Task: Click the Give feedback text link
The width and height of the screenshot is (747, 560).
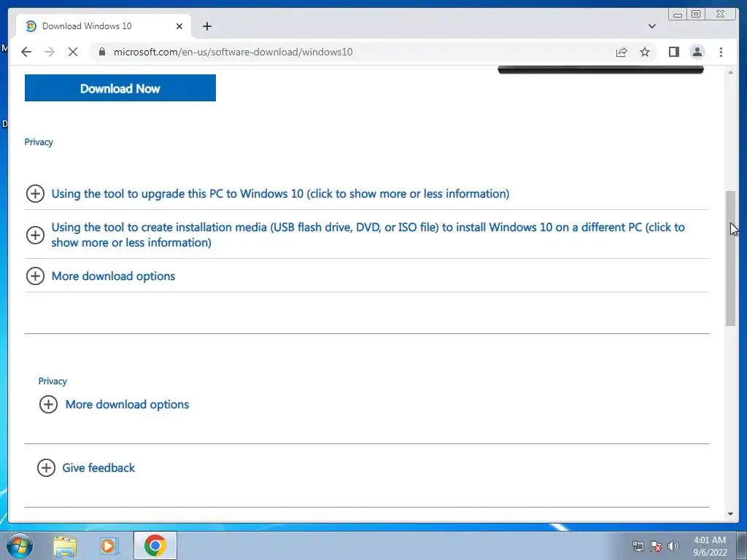Action: [x=98, y=467]
